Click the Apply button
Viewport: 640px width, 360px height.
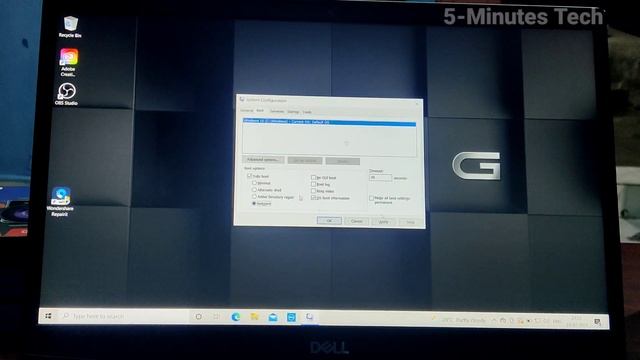(x=383, y=222)
